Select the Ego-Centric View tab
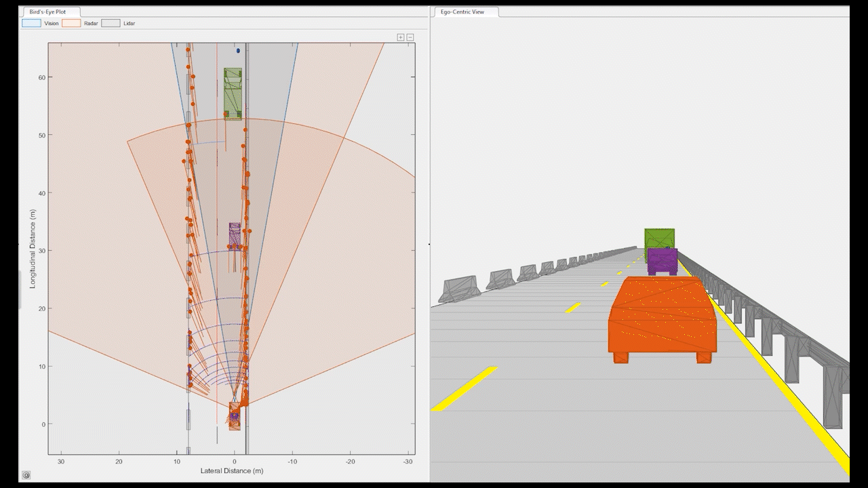 coord(465,12)
